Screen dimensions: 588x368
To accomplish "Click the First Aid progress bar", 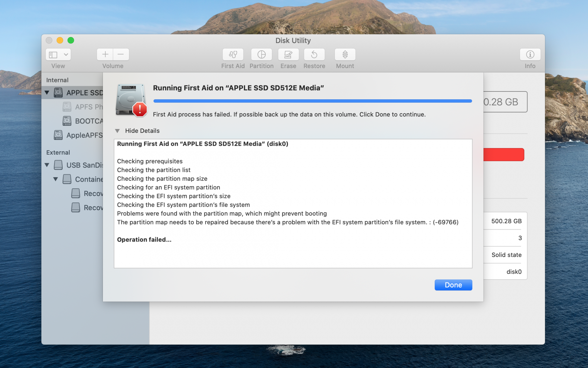I will point(312,101).
